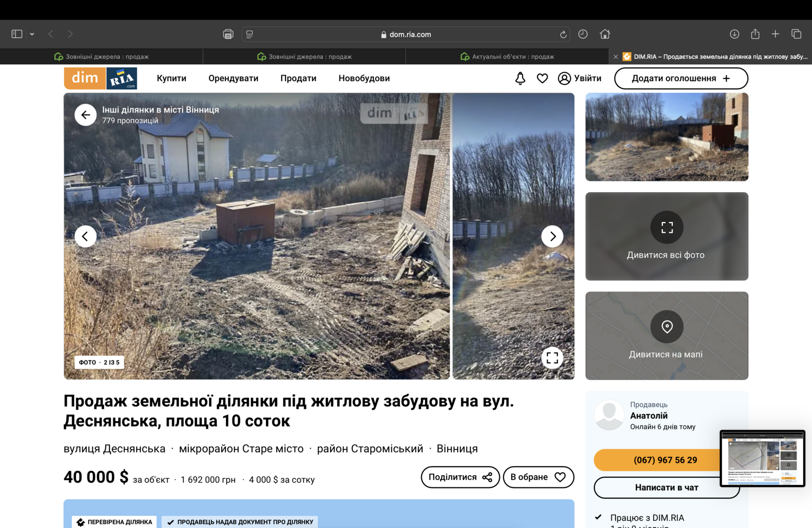Open Новобудови navigation item
This screenshot has width=812, height=528.
tap(364, 79)
